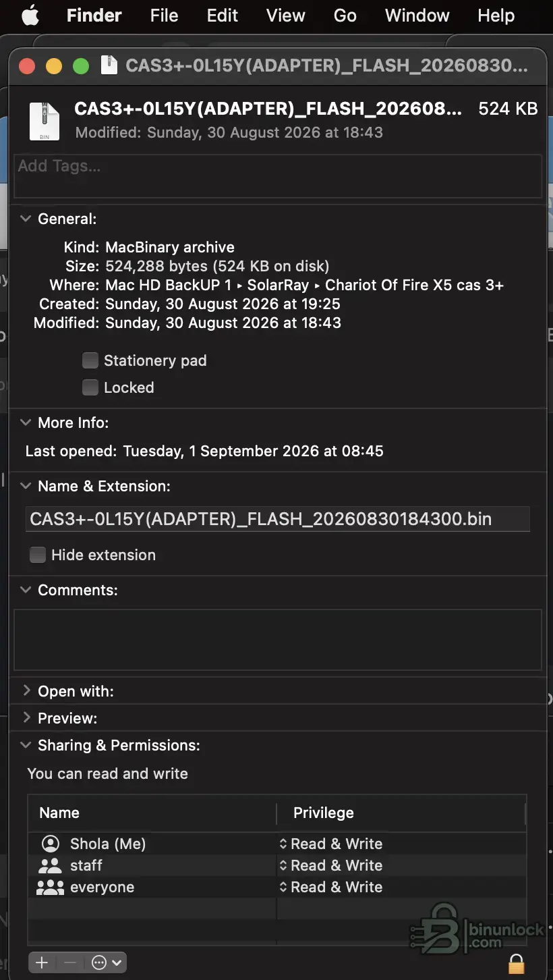Click the Add Tags field
Viewport: 553px width, 980px height.
pos(278,175)
